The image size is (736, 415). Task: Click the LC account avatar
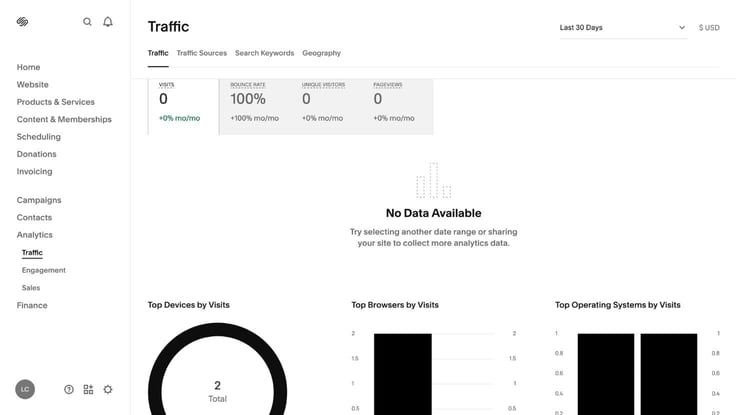(x=25, y=389)
